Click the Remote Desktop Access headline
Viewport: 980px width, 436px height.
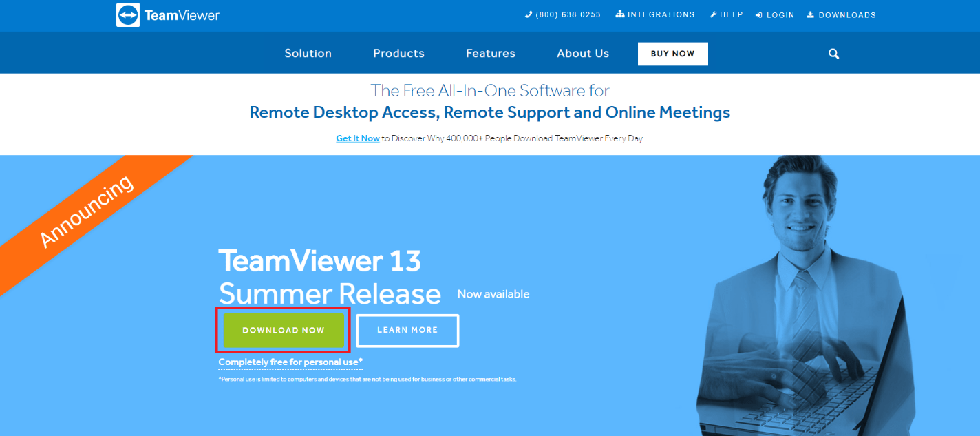tap(490, 112)
